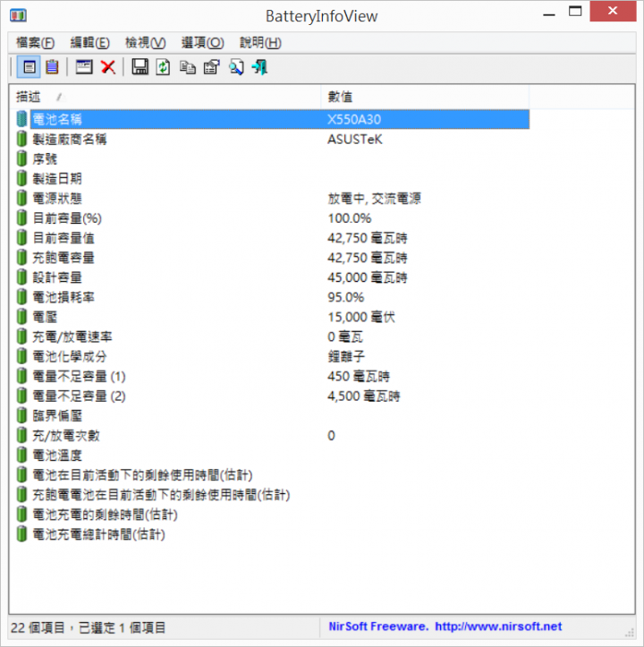
Task: Select the 100.0% current capacity value
Action: [x=350, y=218]
